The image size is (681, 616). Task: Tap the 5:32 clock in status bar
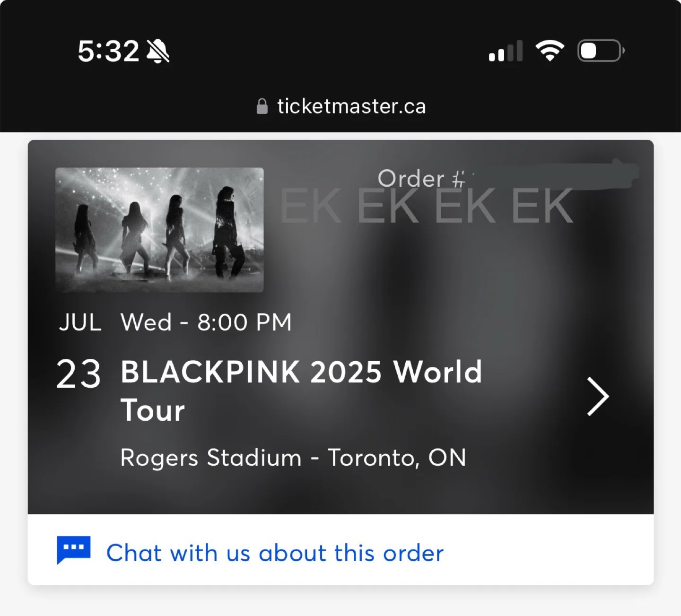[108, 51]
